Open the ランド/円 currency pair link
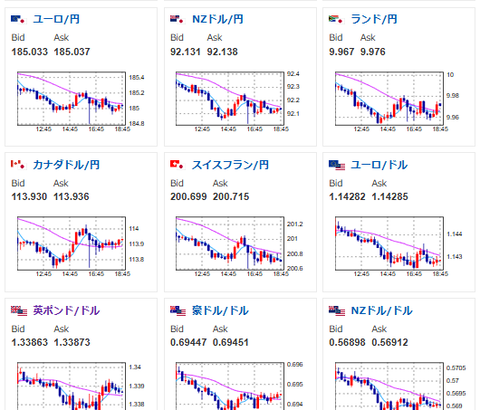480x410 pixels. coord(374,19)
